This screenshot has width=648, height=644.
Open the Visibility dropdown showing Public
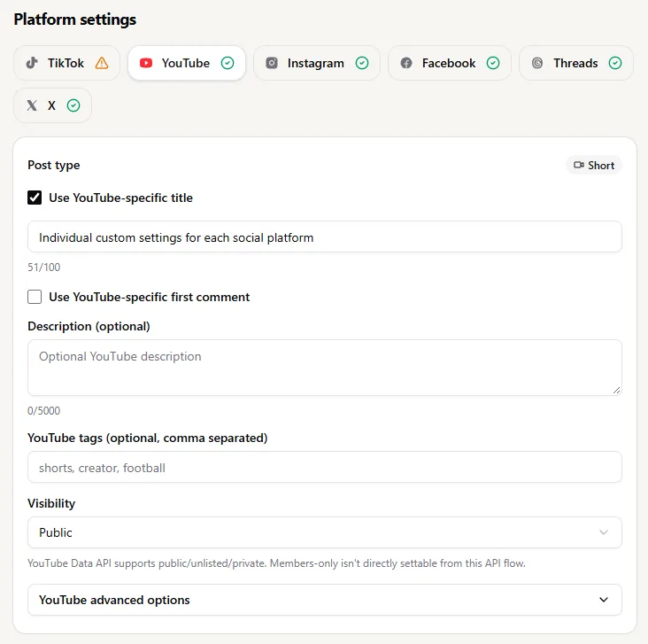click(324, 532)
